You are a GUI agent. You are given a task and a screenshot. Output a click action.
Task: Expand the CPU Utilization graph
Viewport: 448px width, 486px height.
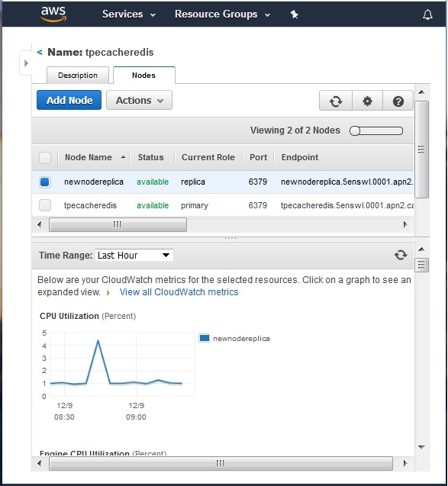(122, 365)
